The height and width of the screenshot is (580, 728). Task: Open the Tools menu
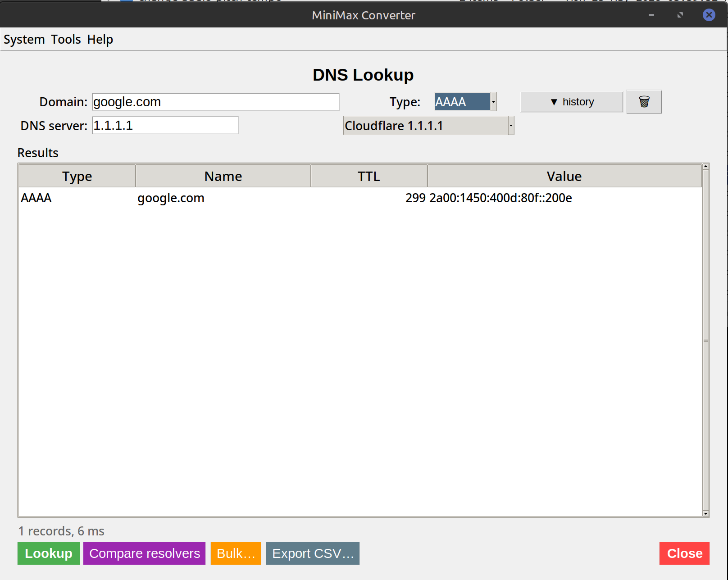coord(66,40)
